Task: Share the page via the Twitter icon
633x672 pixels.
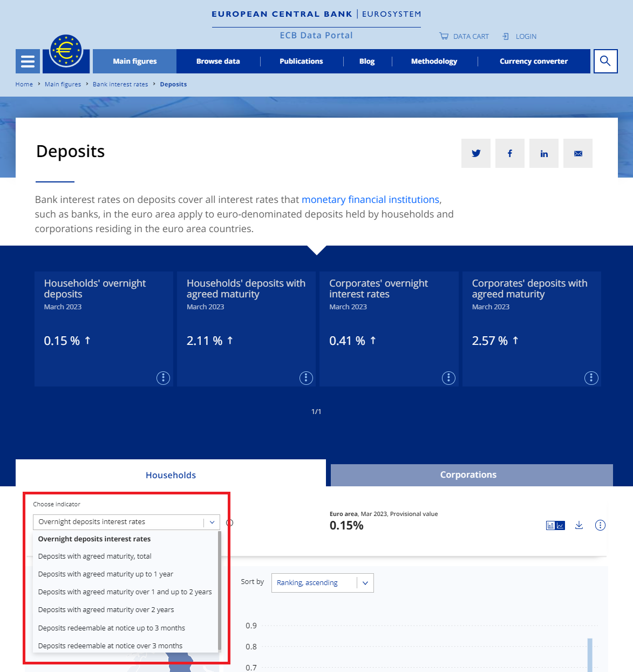Action: (x=475, y=153)
